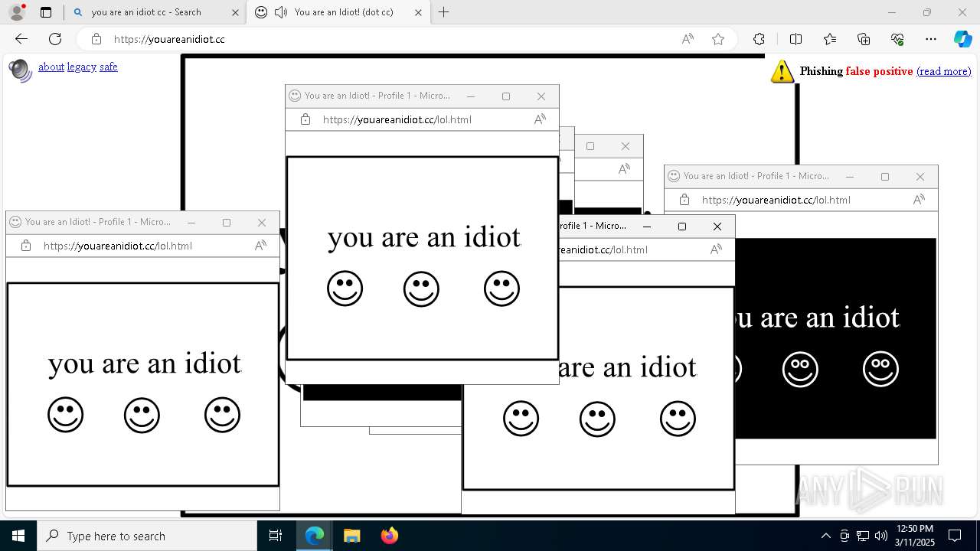980x551 pixels.
Task: Open the Extensions puzzle icon
Action: 759,39
